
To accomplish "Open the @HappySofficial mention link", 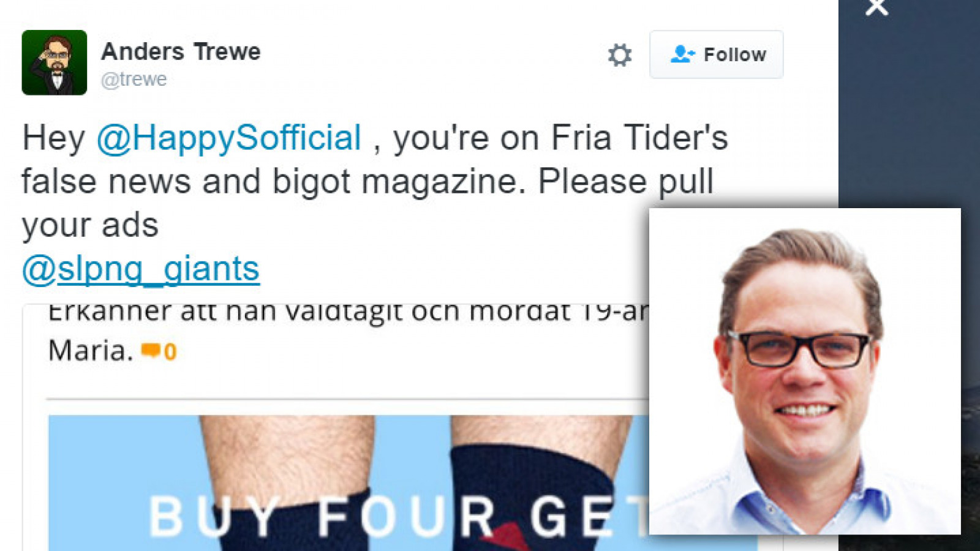I will point(229,138).
